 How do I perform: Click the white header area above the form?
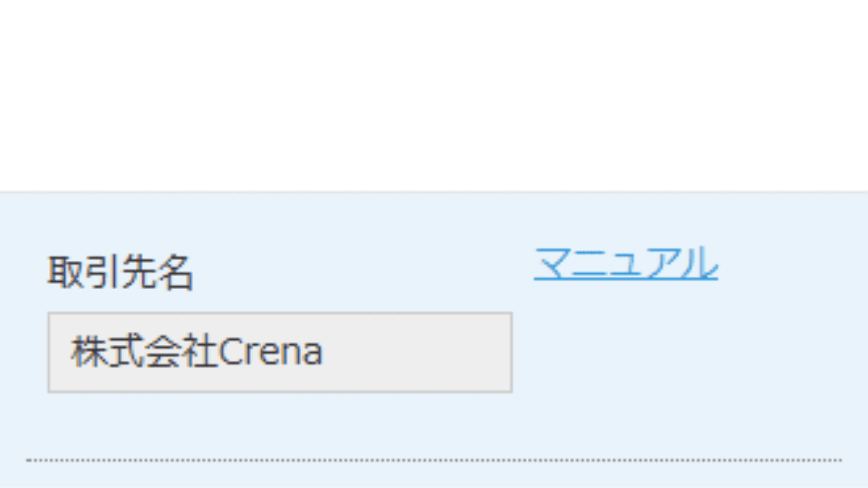434,95
